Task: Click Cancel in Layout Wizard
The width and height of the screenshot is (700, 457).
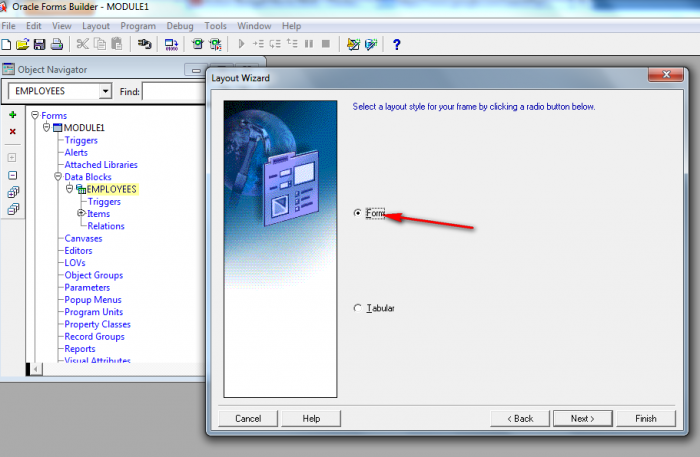Action: click(x=248, y=419)
